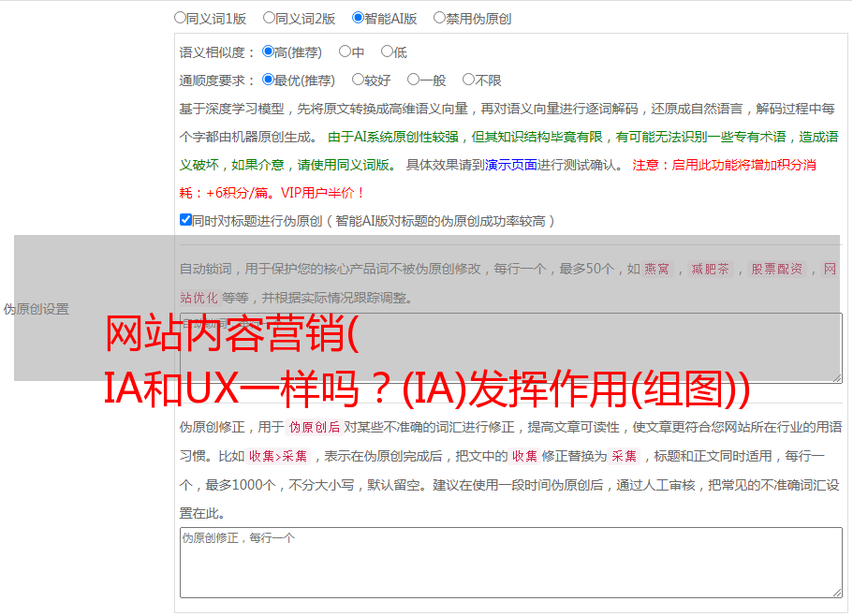The image size is (853, 616).
Task: Click the 伪原创设置 label
Action: click(37, 309)
